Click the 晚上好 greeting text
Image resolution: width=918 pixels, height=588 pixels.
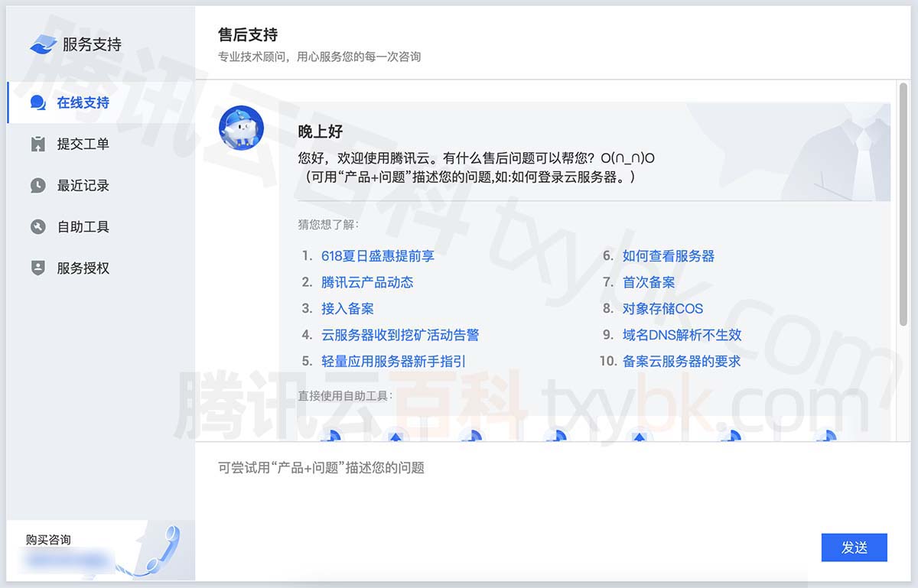[x=321, y=132]
